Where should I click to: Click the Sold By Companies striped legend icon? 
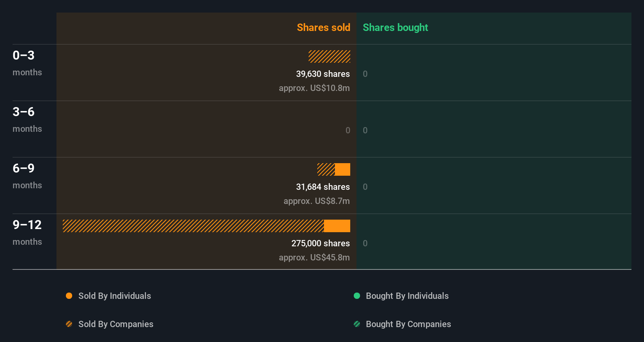point(69,324)
